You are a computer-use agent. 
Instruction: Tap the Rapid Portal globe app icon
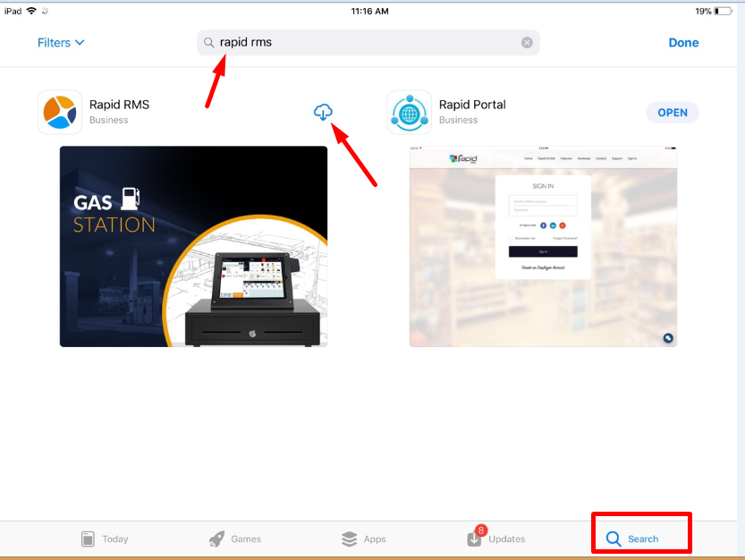coord(410,113)
